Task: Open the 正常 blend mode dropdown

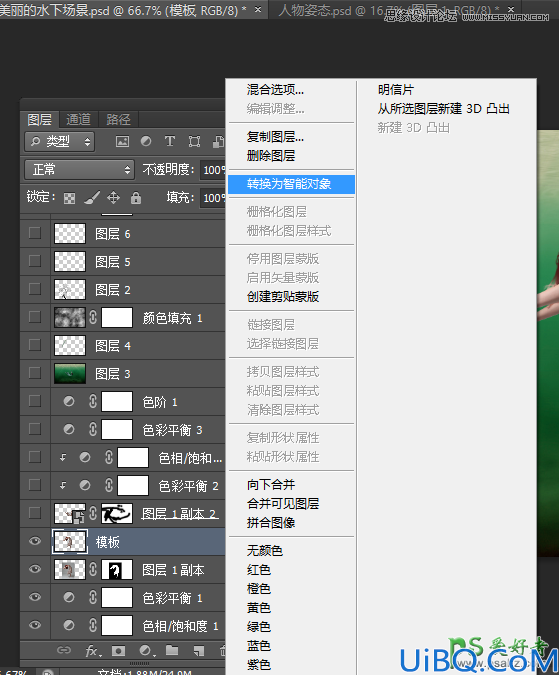Action: point(80,170)
